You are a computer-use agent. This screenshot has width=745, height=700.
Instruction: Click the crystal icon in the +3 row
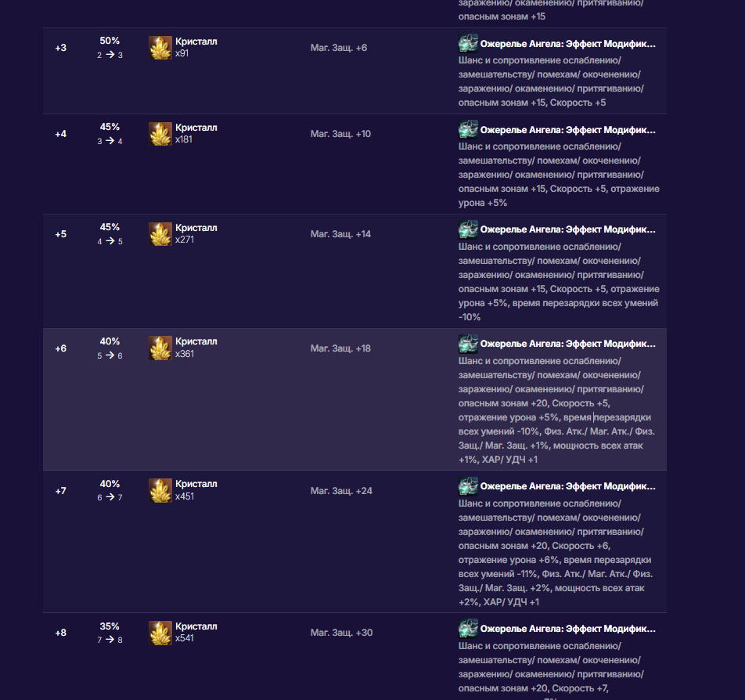click(x=160, y=48)
